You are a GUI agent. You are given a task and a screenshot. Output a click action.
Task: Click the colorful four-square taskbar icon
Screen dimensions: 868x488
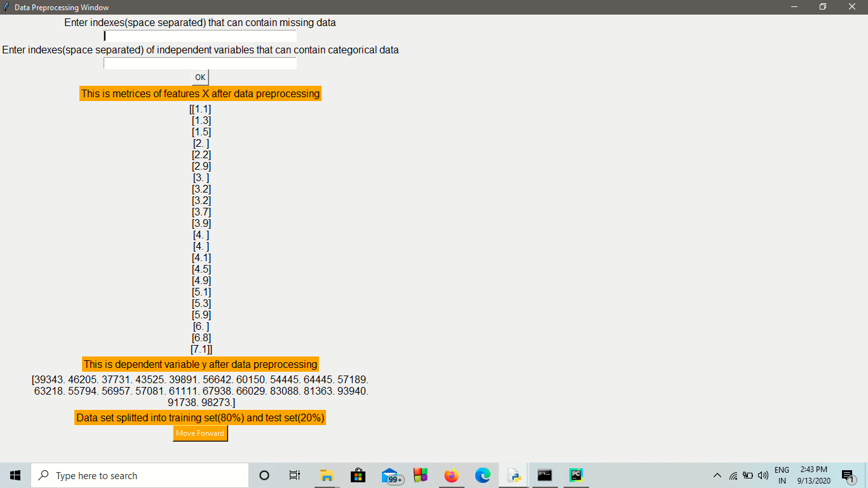[x=420, y=475]
